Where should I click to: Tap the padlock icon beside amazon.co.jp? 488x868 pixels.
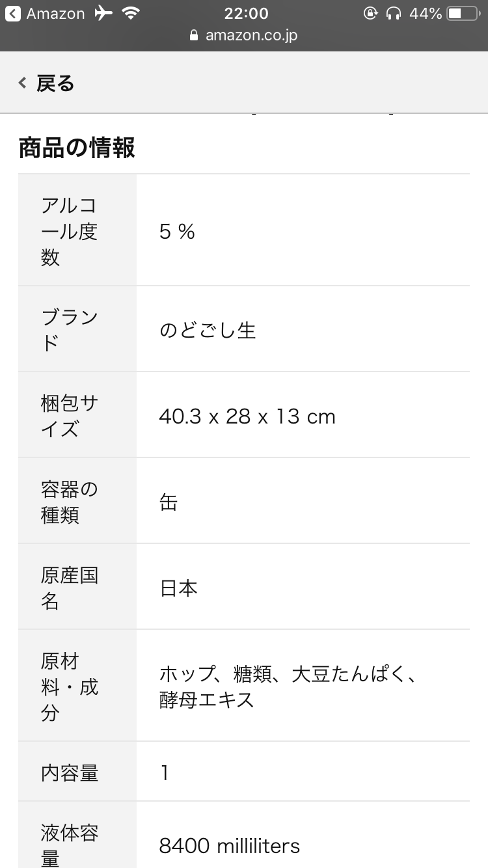click(x=193, y=36)
